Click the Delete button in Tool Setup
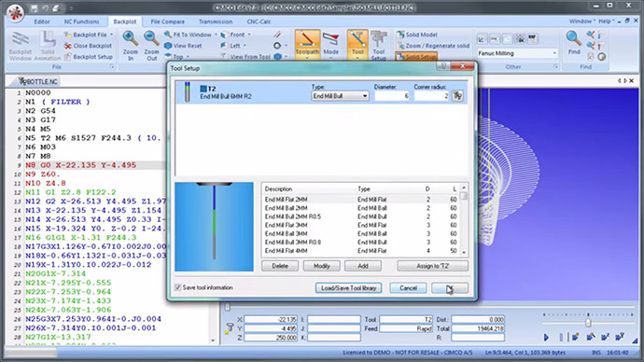This screenshot has width=644, height=362. click(280, 266)
